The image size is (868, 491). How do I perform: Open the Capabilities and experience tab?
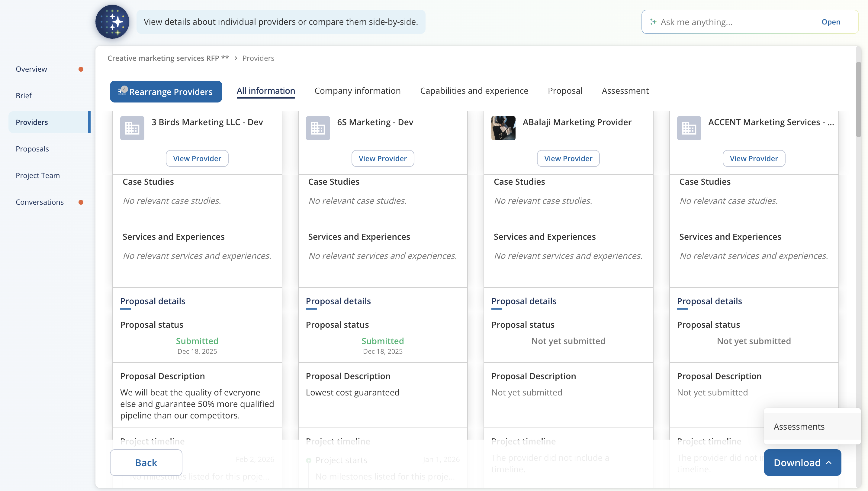pyautogui.click(x=474, y=91)
